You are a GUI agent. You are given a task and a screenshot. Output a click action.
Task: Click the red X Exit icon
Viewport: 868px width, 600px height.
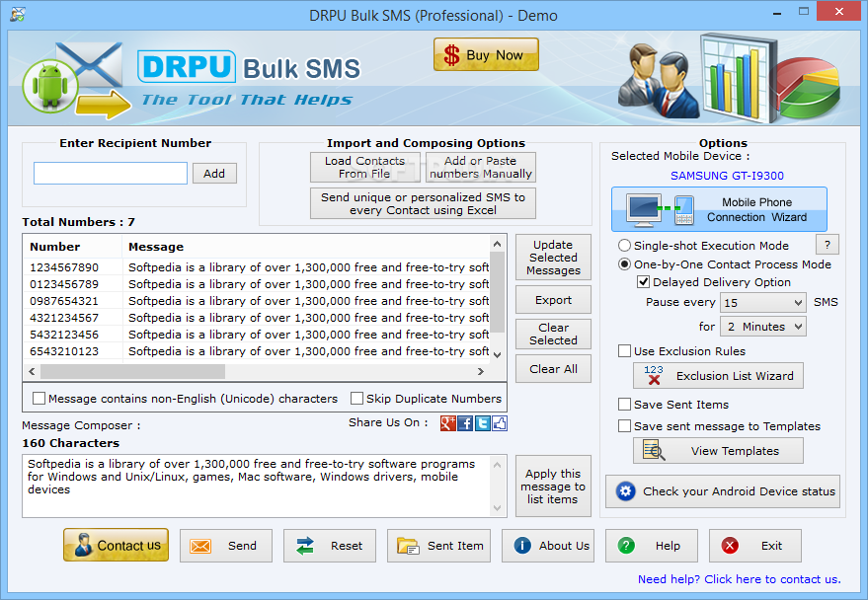tap(730, 546)
